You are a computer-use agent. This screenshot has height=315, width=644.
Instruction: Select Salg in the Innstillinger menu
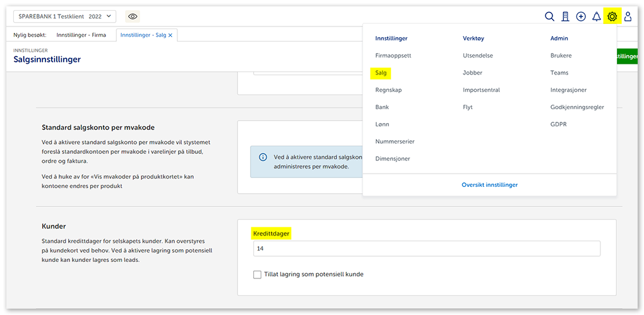pos(381,73)
